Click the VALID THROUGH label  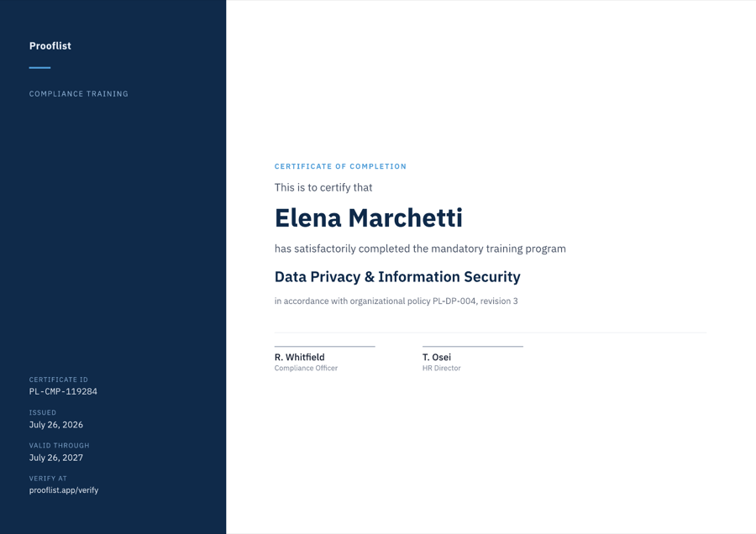tap(60, 445)
